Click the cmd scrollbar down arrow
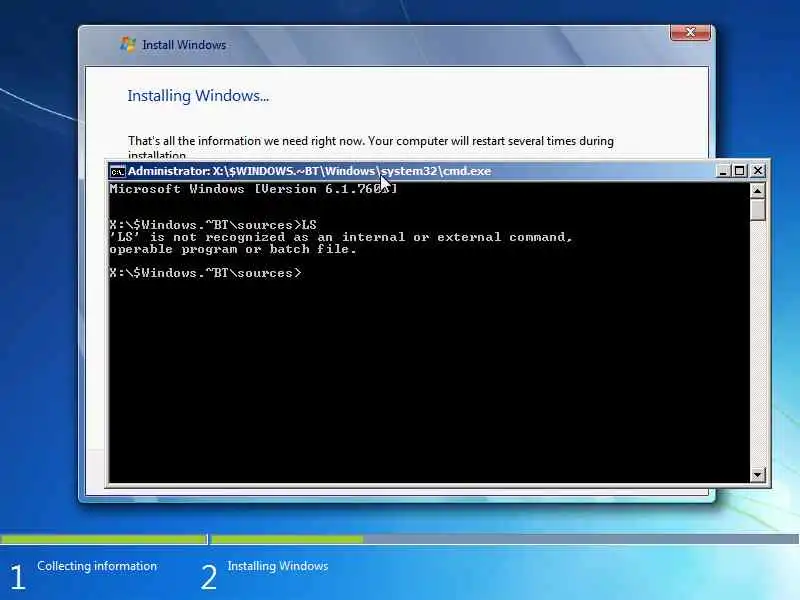 (x=758, y=475)
